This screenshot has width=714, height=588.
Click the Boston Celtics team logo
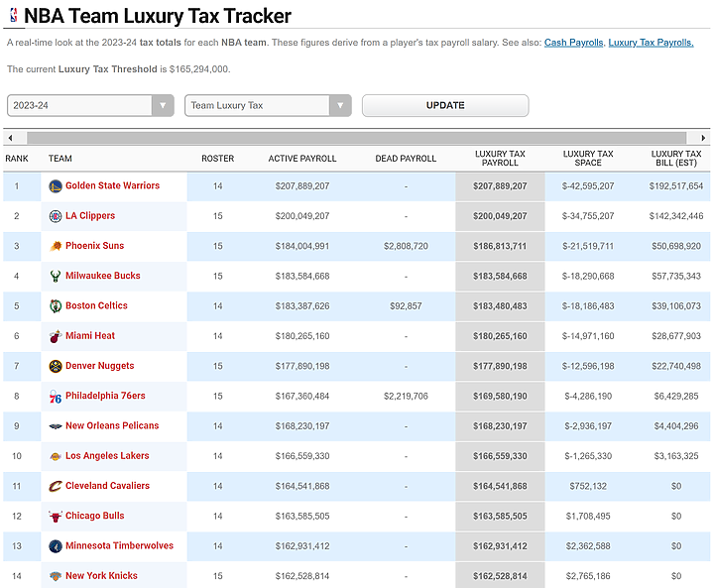point(56,306)
